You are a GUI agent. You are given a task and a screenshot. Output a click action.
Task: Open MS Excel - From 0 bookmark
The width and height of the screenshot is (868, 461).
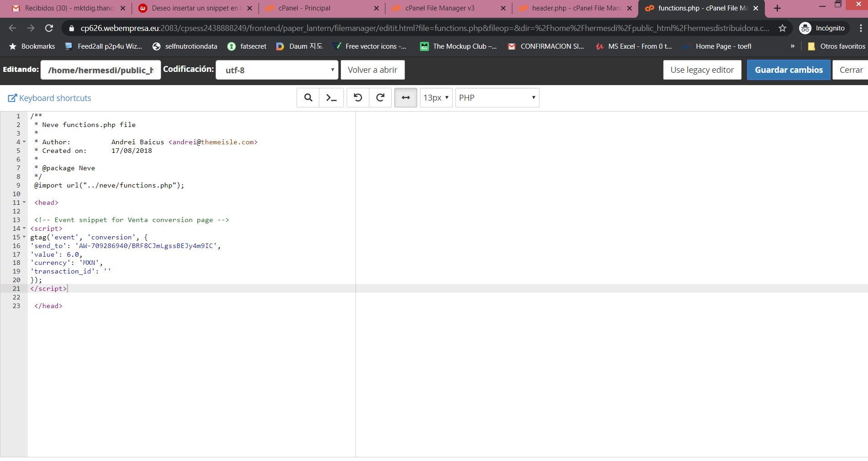634,46
